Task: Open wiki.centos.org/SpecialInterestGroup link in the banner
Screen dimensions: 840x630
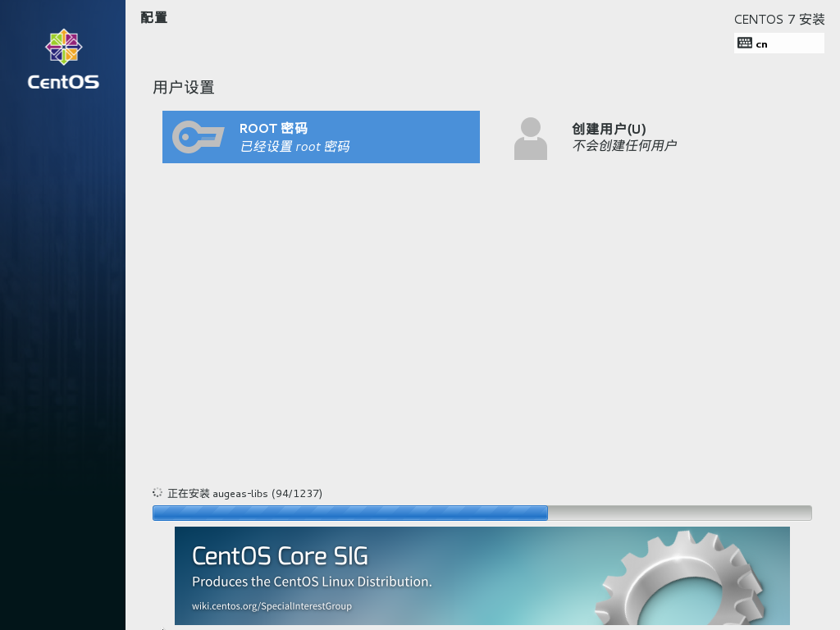Action: [x=272, y=606]
